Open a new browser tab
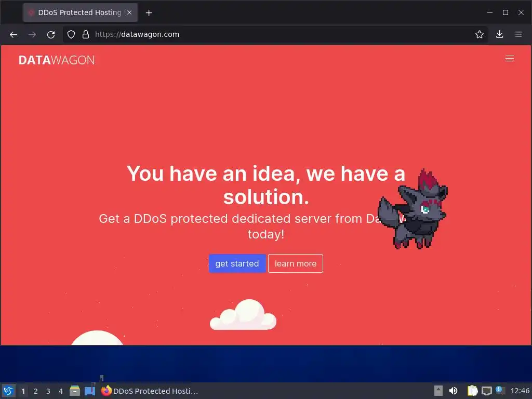Viewport: 532px width, 399px height. click(149, 13)
